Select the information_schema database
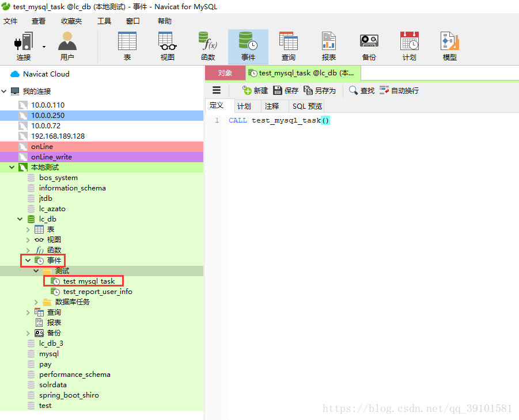Screen dimensions: 519x420 coord(72,188)
